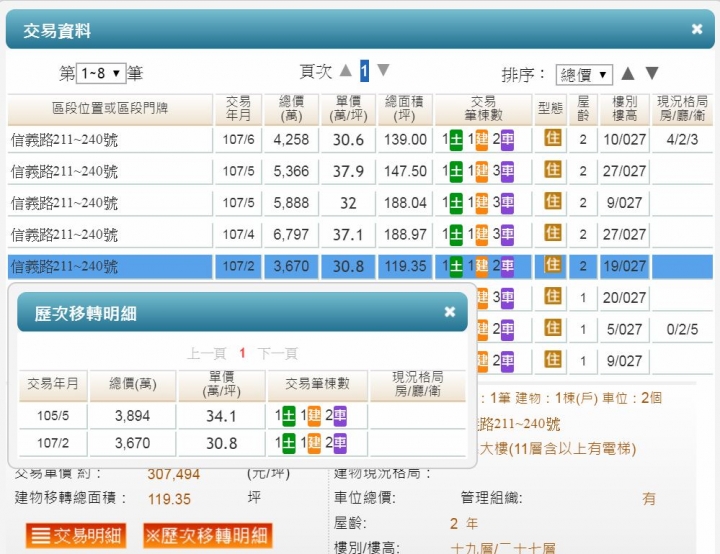Go to 上一頁 in transfer history popup

coord(207,353)
